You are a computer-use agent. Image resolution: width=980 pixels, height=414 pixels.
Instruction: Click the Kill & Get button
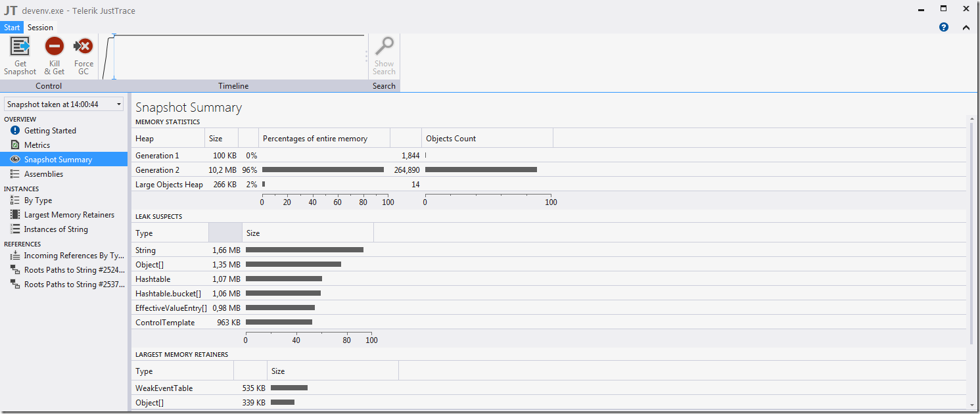coord(54,57)
